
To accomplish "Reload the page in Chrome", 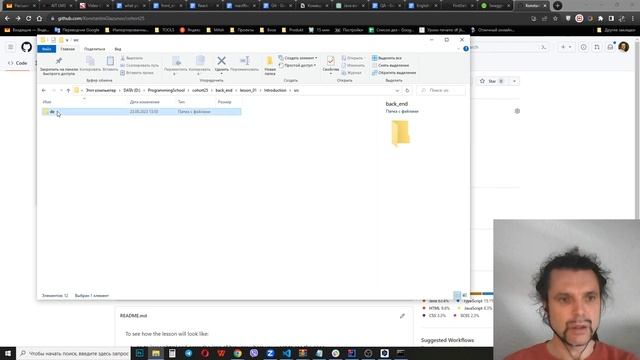I will coord(29,18).
